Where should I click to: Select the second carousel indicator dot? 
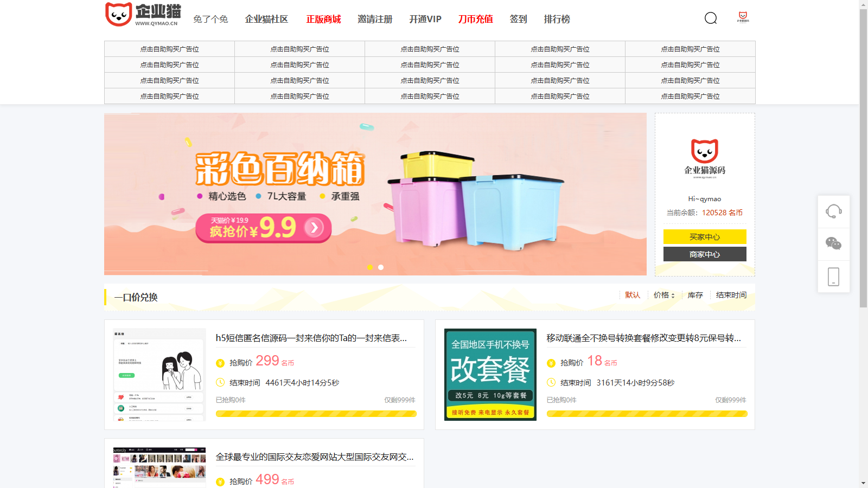(380, 267)
